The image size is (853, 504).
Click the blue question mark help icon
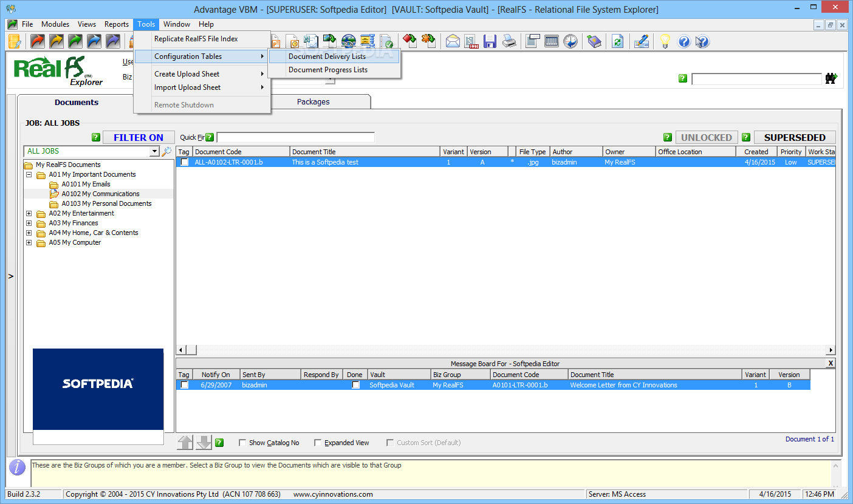pyautogui.click(x=684, y=41)
